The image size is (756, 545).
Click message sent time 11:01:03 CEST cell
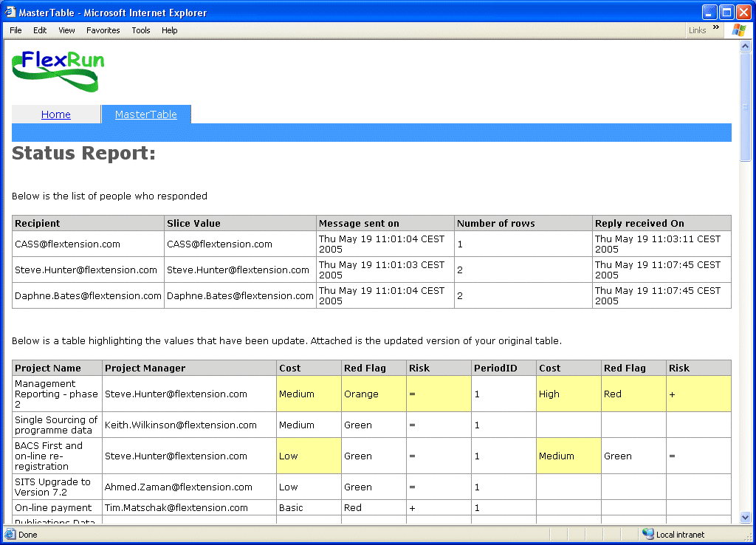(x=385, y=270)
